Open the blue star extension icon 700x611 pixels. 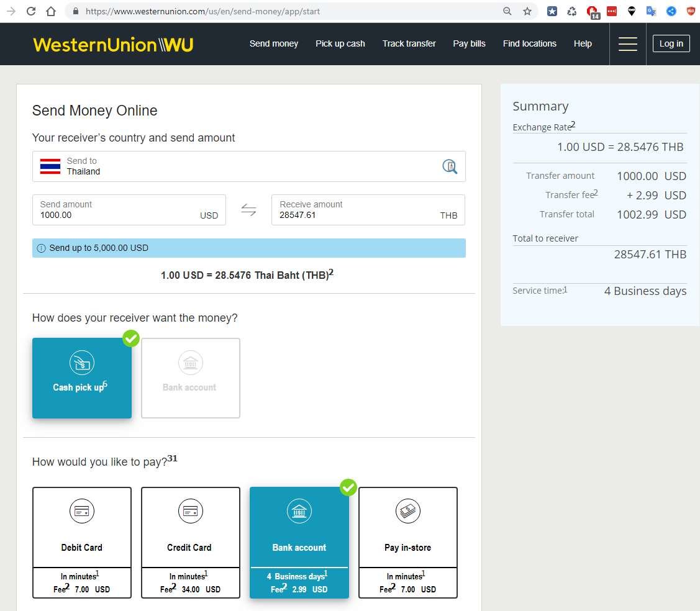[552, 11]
